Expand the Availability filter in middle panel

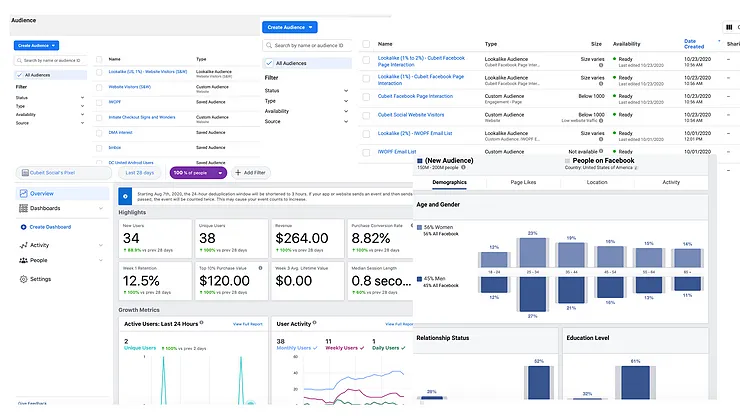(x=307, y=111)
